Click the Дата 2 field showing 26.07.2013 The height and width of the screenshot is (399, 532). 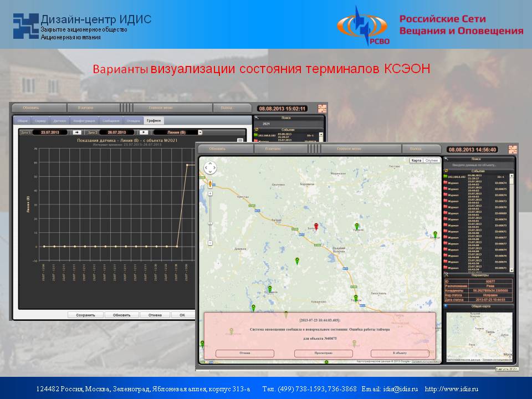[x=117, y=132]
